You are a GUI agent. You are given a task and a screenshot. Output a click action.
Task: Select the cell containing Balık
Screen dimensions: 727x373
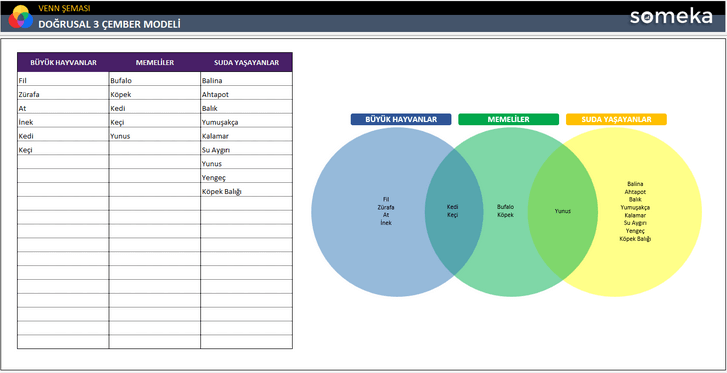click(246, 107)
